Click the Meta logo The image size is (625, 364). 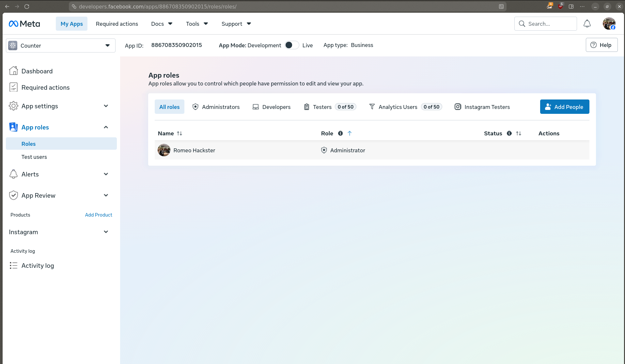click(24, 24)
